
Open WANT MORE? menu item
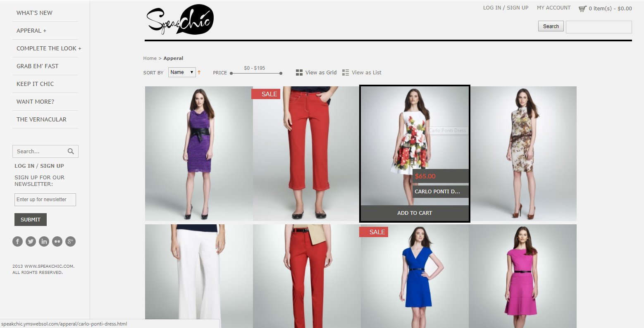coord(35,102)
